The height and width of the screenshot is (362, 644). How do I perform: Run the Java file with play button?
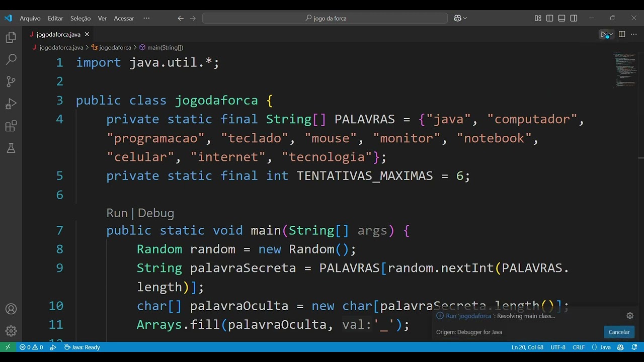click(604, 34)
